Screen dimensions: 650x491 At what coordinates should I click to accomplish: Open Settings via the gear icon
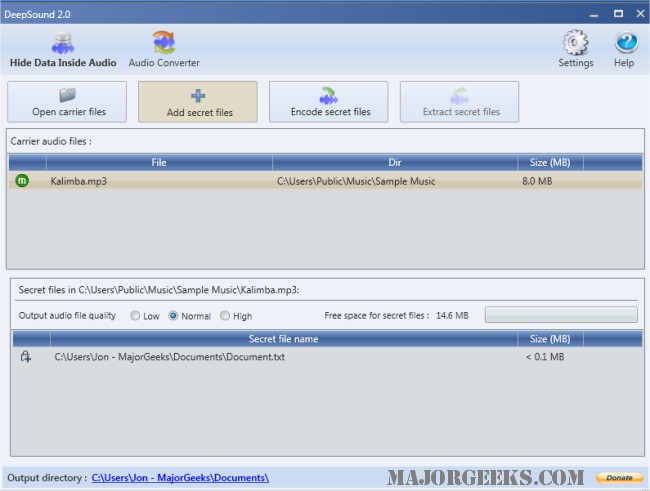pos(575,49)
